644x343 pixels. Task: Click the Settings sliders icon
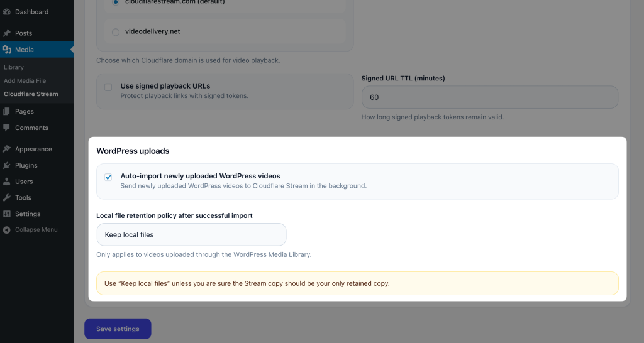point(7,214)
